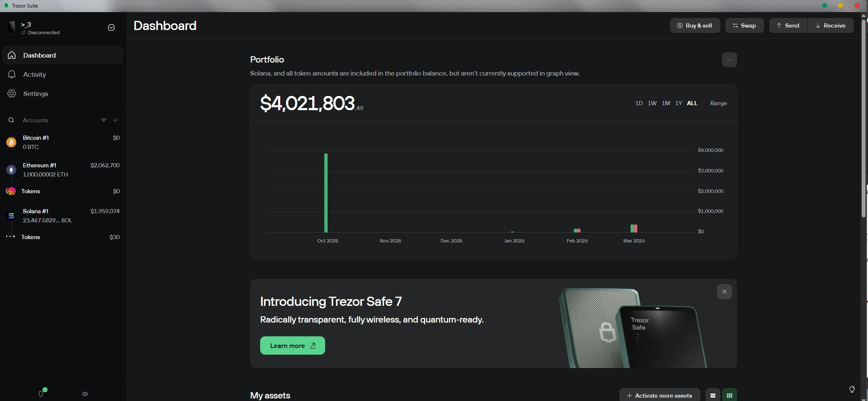This screenshot has height=401, width=868.
Task: Open Tokens under Solana #1
Action: click(x=63, y=237)
